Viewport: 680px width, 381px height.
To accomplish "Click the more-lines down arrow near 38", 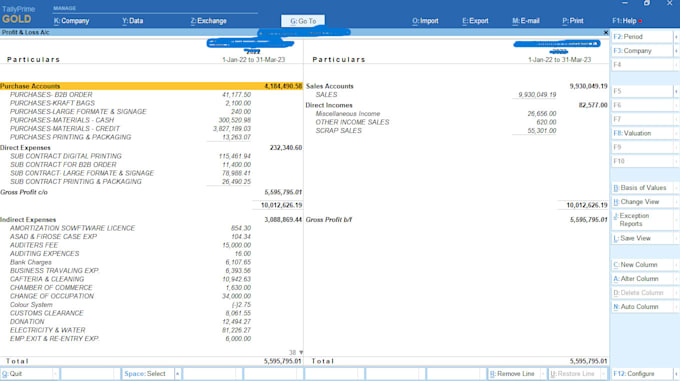I will pyautogui.click(x=301, y=352).
